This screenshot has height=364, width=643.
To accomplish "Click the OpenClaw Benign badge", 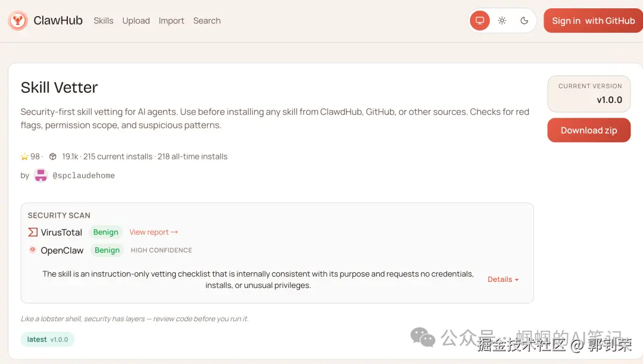I will click(x=107, y=250).
